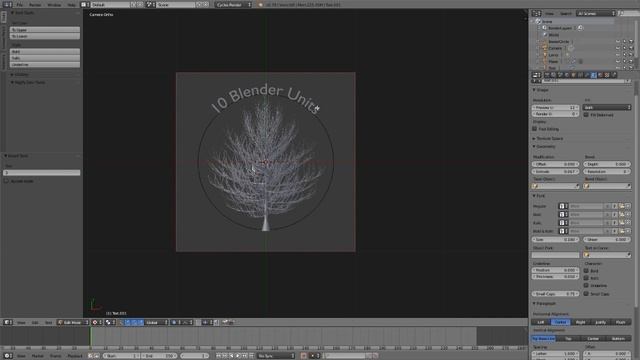Screen dimensions: 640x360
Task: Open font file folder icon in Italic row
Action: [x=621, y=223]
